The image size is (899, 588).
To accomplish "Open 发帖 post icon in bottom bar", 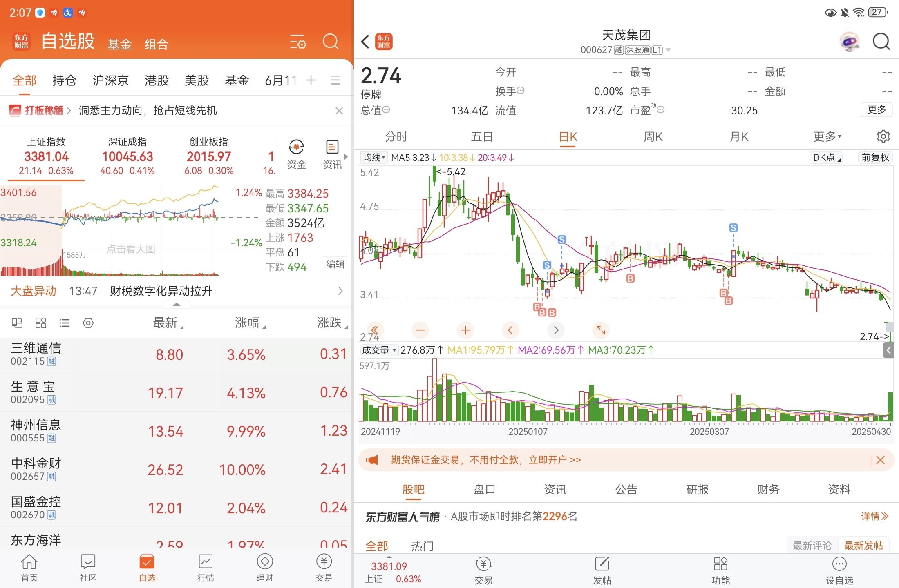I will (602, 570).
